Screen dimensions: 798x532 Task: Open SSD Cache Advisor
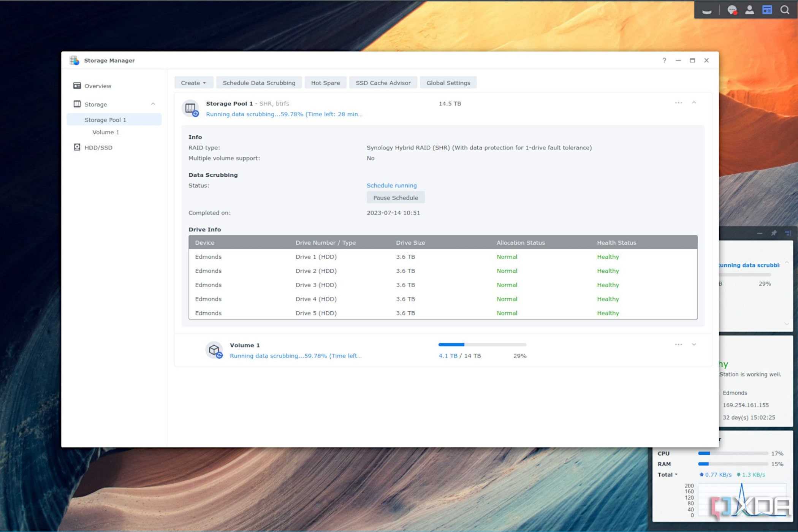(x=383, y=83)
